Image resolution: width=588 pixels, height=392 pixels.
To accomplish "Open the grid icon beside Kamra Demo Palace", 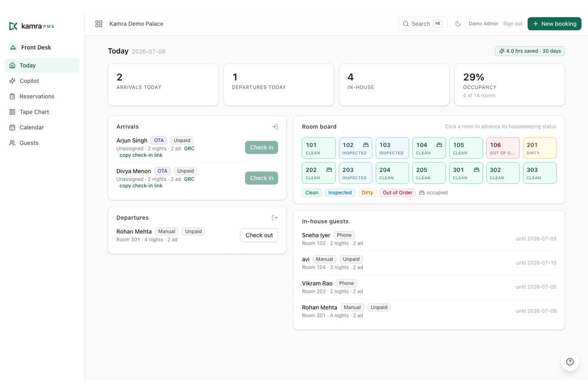I will tap(99, 24).
